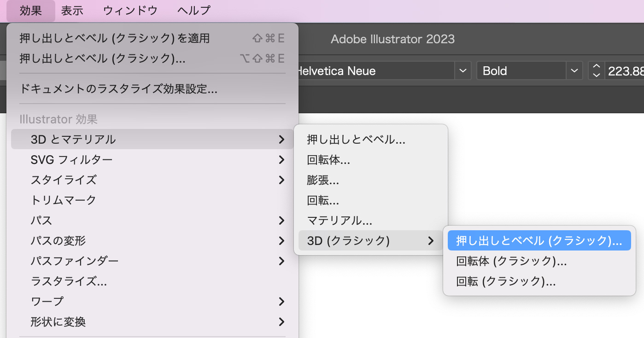644x338 pixels.
Task: Select highlighted 押し出しとベベル (クラシック)... item
Action: pyautogui.click(x=539, y=240)
